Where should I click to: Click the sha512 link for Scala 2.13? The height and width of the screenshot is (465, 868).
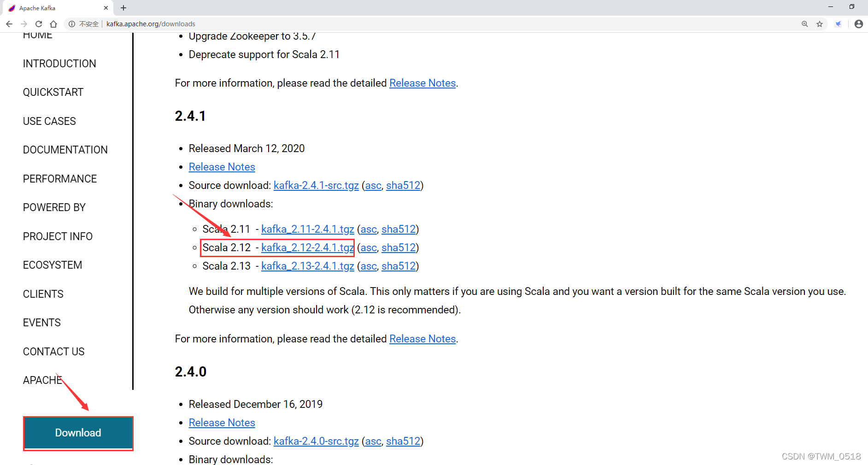398,266
